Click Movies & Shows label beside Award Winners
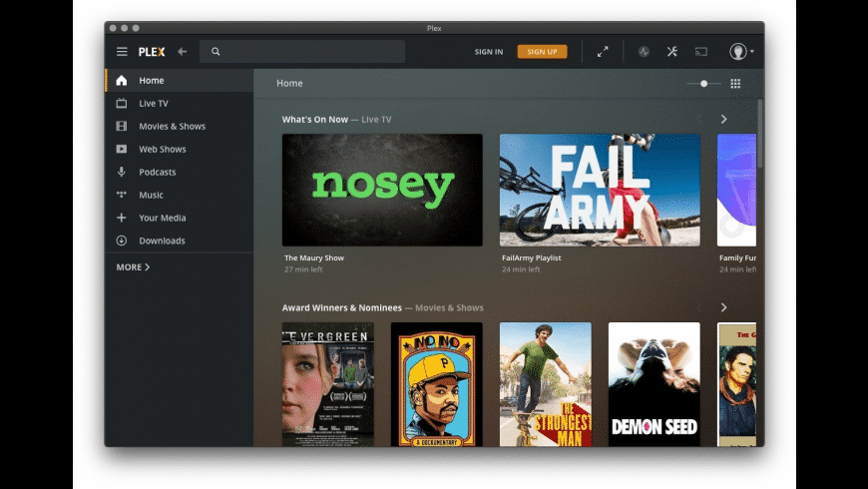868x489 pixels. click(449, 307)
